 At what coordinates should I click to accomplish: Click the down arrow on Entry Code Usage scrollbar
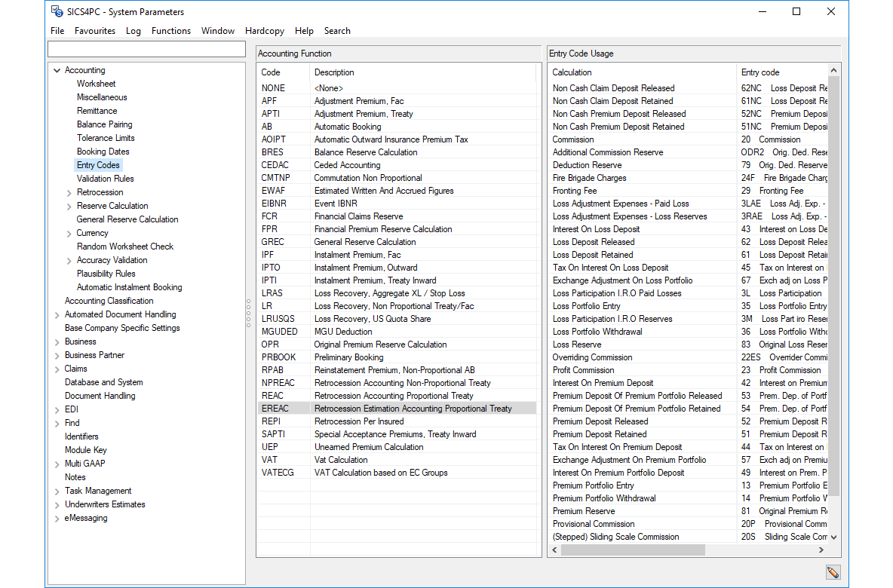pyautogui.click(x=834, y=537)
